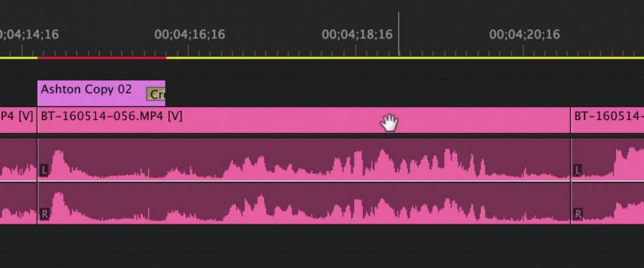Click the R channel badge of rightmost clip
The height and width of the screenshot is (268, 644).
click(578, 214)
